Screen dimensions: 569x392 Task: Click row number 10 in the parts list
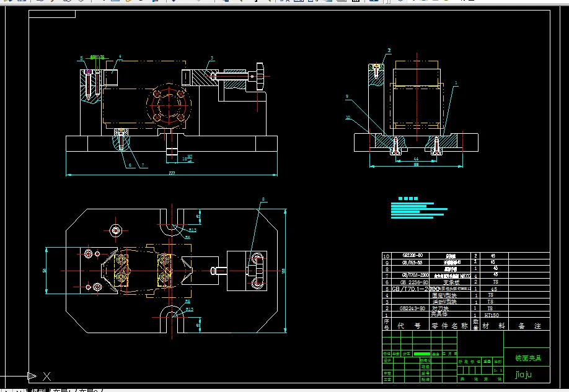pyautogui.click(x=386, y=256)
